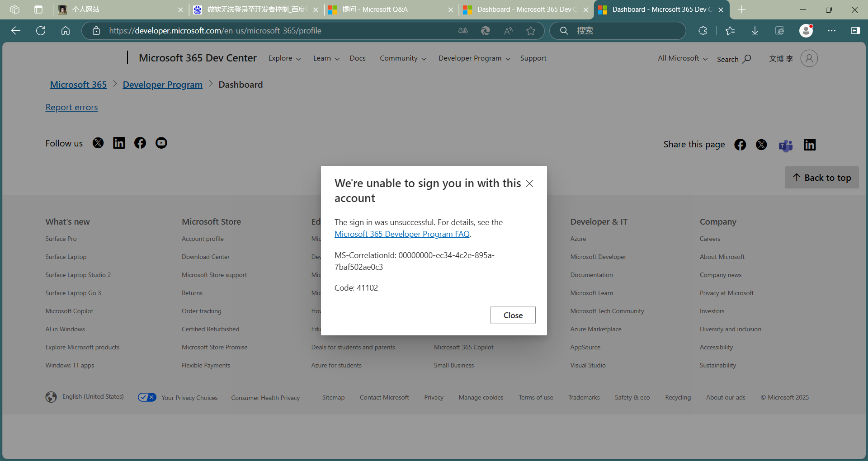Toggle Your Privacy Choices switch
Image resolution: width=868 pixels, height=461 pixels.
coord(147,397)
